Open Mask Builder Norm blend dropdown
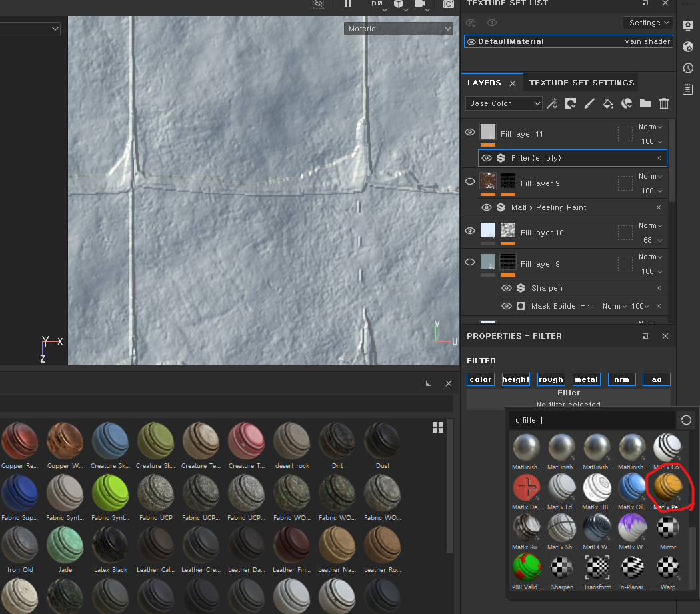 point(614,306)
